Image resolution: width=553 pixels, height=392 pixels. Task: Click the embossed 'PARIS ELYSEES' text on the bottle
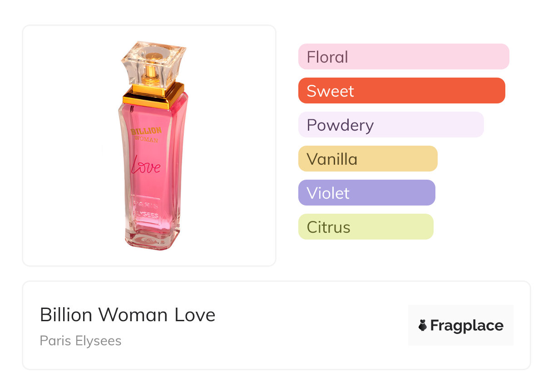146,209
